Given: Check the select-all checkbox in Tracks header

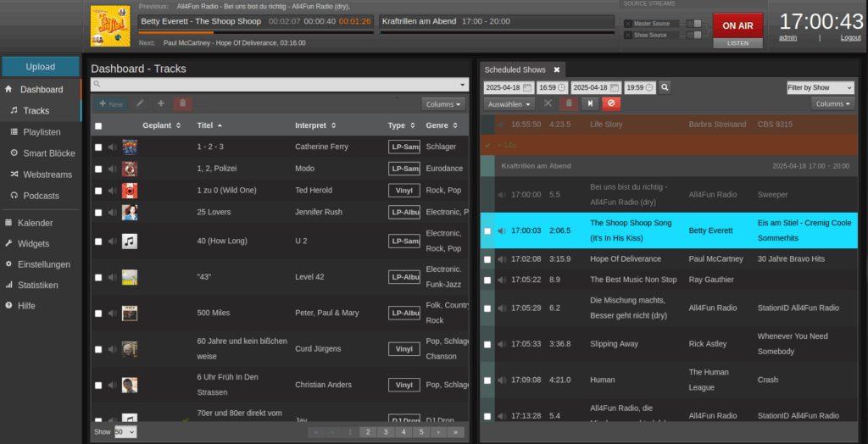Looking at the screenshot, I should click(98, 126).
